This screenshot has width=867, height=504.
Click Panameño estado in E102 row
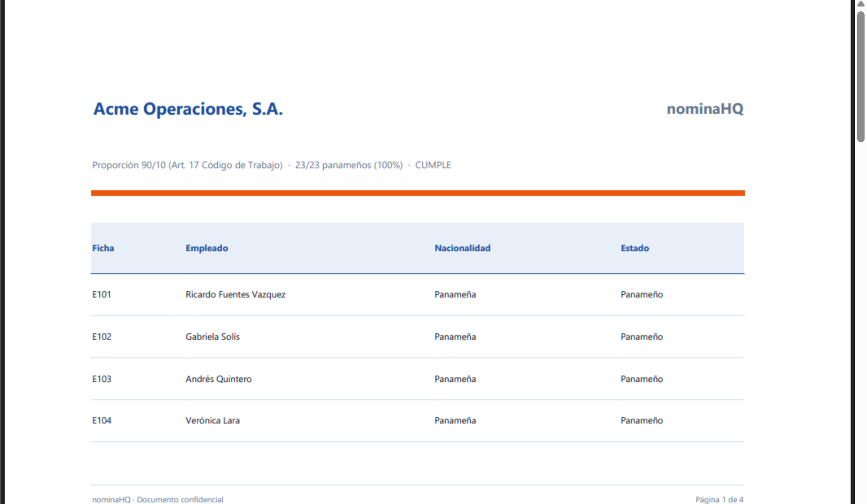pos(642,337)
